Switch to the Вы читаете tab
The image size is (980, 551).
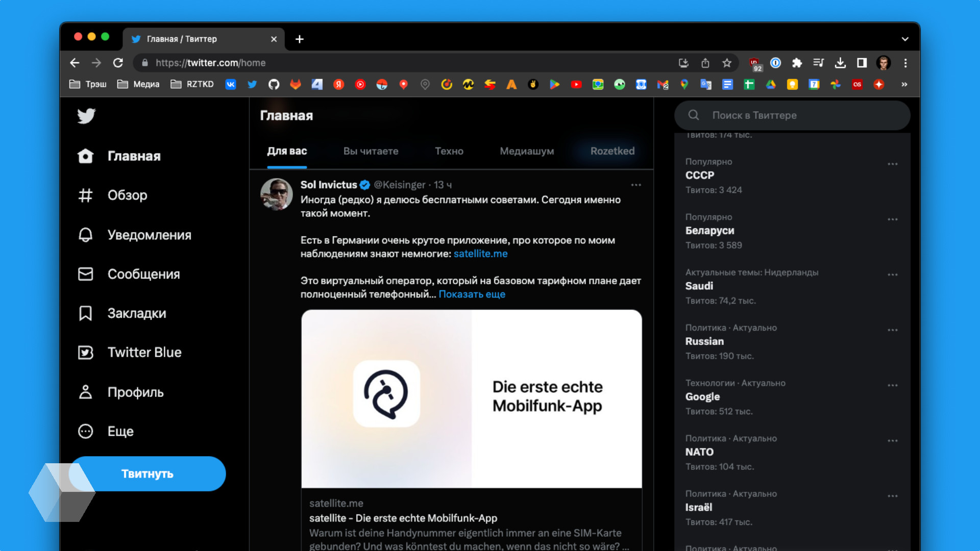point(371,151)
